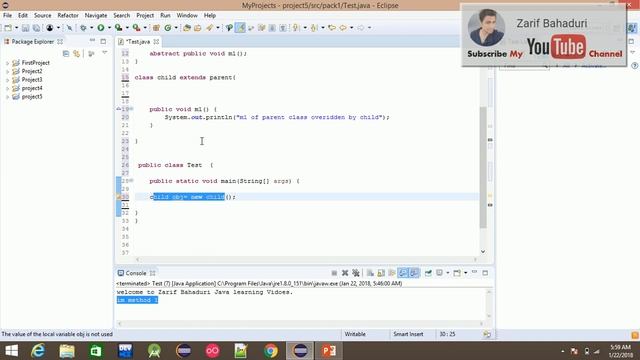This screenshot has height=360, width=640.
Task: Click the Back navigation arrow
Action: coord(343,28)
